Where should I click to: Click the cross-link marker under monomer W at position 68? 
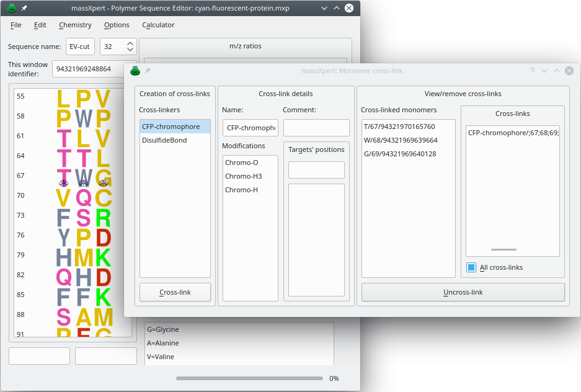(83, 183)
